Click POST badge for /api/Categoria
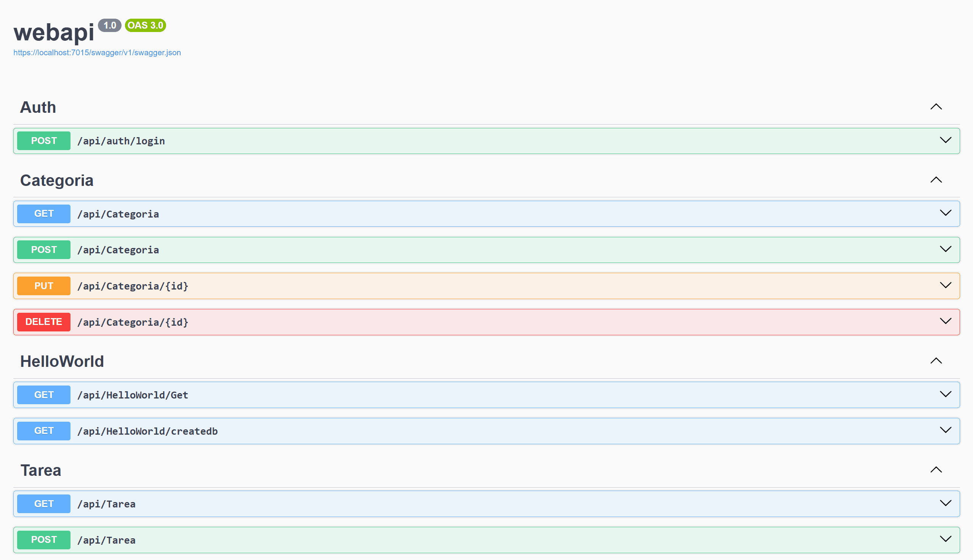 point(44,250)
